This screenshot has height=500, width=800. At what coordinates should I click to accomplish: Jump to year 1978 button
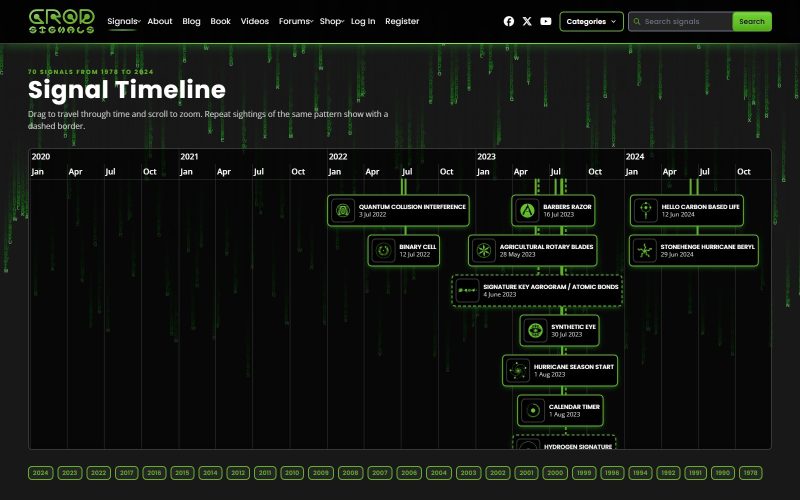(x=751, y=473)
